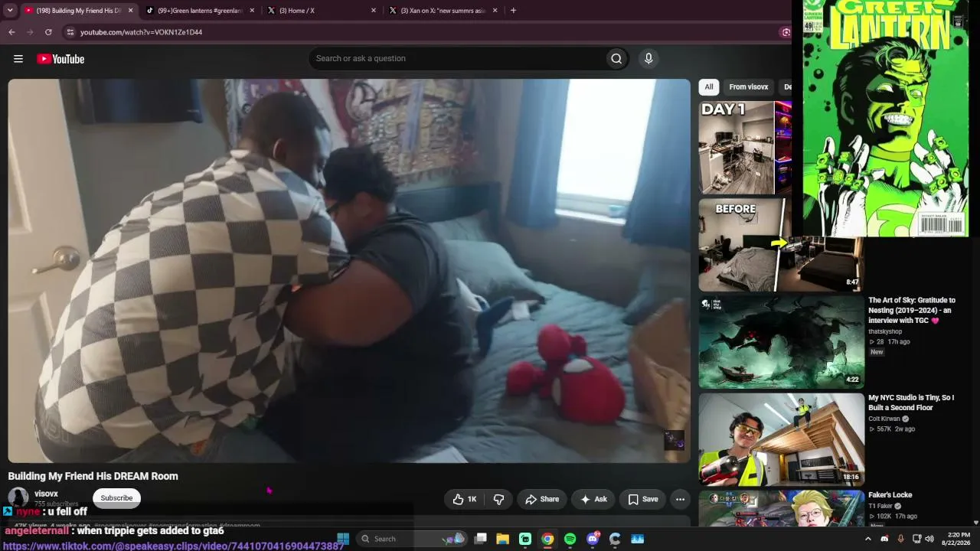The height and width of the screenshot is (551, 980).
Task: Close the Home / X tab
Action: tap(374, 11)
